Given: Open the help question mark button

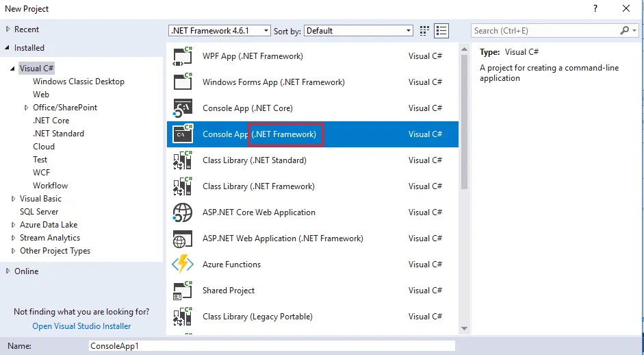Looking at the screenshot, I should (x=595, y=9).
